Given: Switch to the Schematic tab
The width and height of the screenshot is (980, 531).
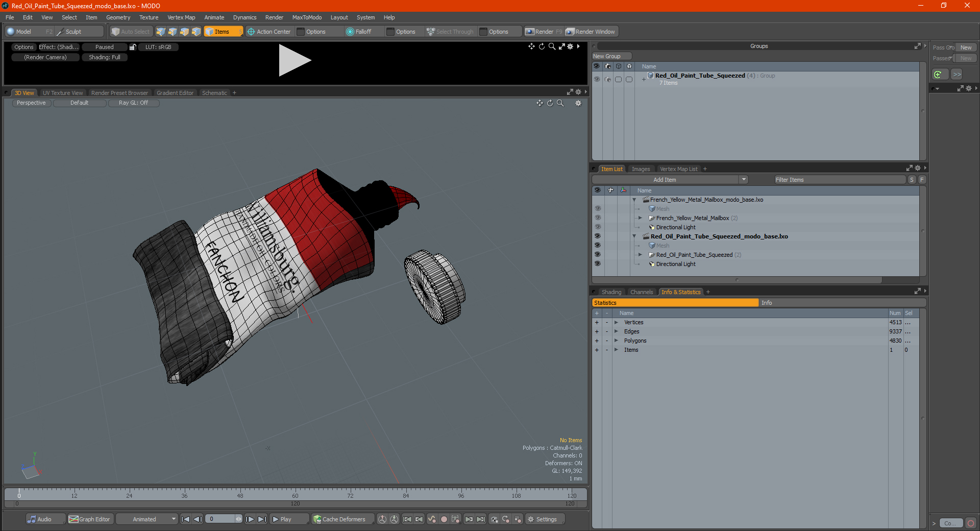Looking at the screenshot, I should [x=214, y=93].
